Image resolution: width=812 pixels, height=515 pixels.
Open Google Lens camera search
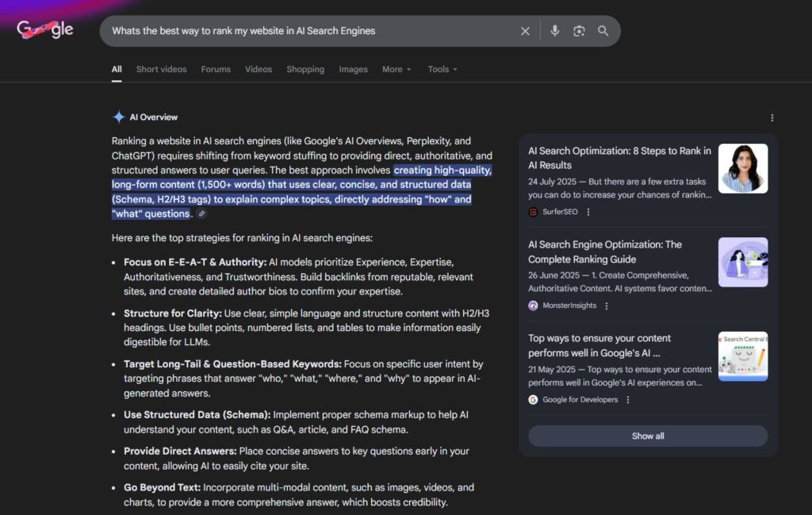[x=579, y=30]
